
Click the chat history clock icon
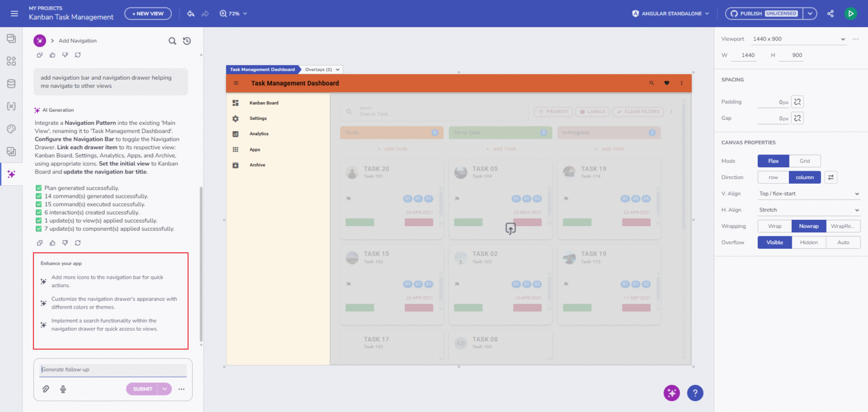pyautogui.click(x=187, y=41)
